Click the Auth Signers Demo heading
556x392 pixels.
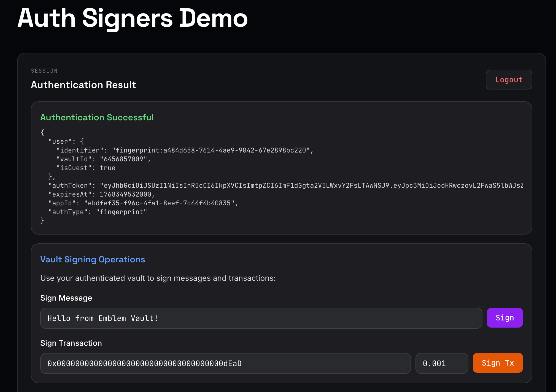[133, 18]
